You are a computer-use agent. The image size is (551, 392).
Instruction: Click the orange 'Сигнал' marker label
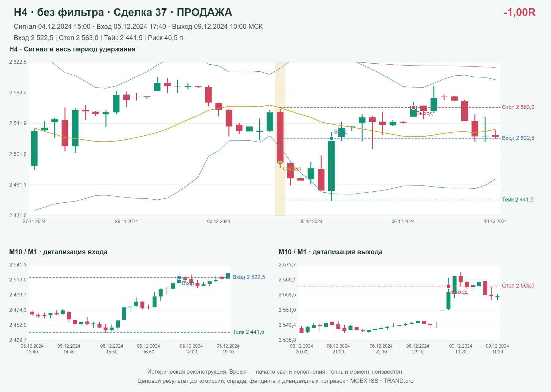pyautogui.click(x=292, y=169)
